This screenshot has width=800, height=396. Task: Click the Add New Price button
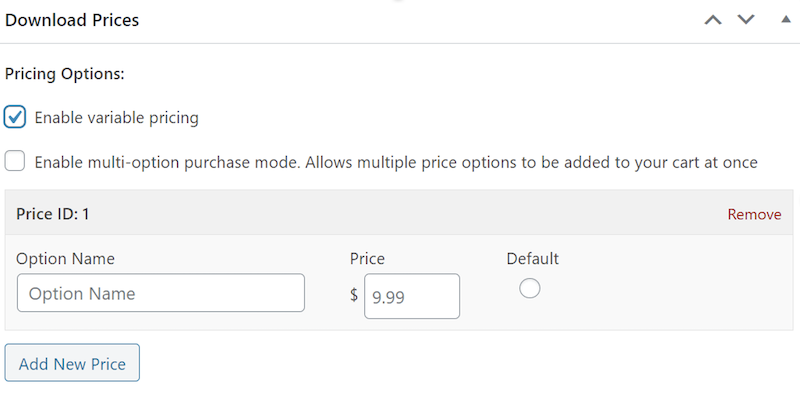(x=72, y=363)
